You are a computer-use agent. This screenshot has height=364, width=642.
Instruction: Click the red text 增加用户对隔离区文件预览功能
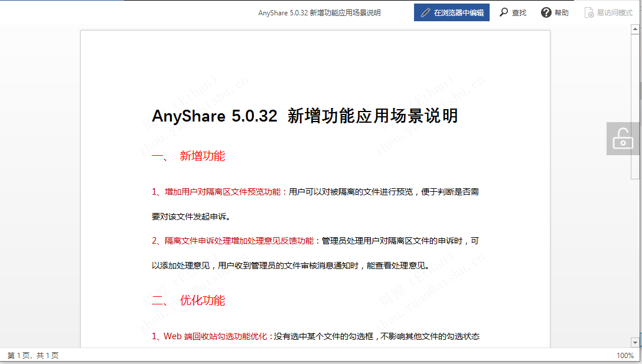[223, 192]
